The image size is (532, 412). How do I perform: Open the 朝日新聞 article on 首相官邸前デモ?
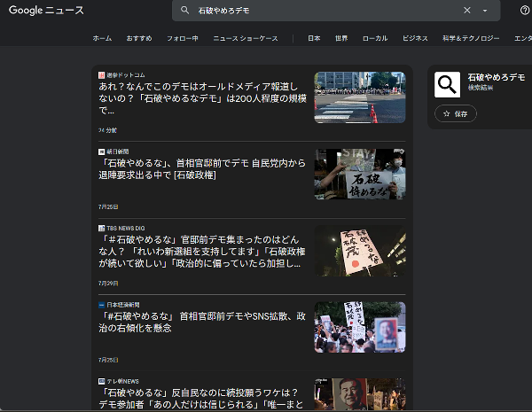pyautogui.click(x=204, y=169)
